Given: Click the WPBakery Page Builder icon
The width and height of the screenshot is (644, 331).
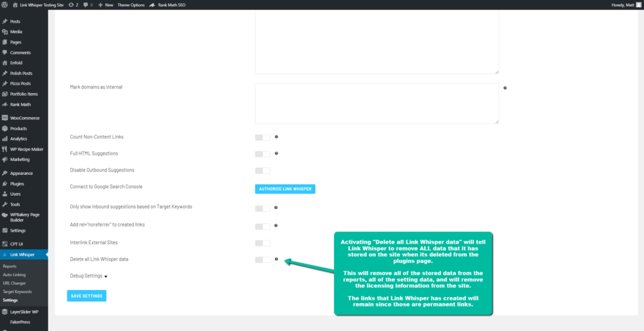Looking at the screenshot, I should [4, 215].
